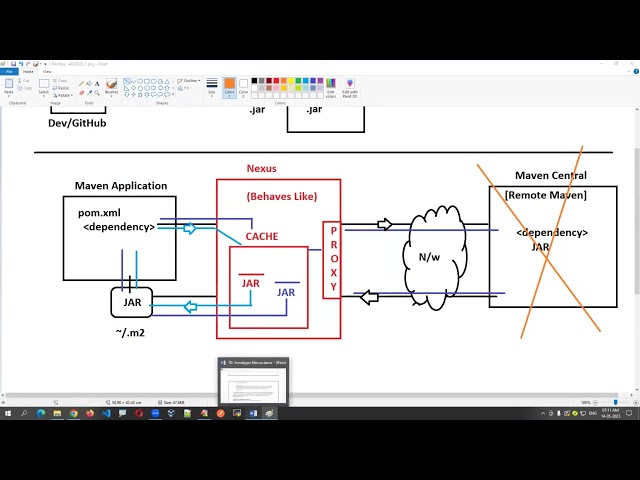Viewport: 640px width, 480px height.
Task: Open the File menu in Paint
Action: 9,71
